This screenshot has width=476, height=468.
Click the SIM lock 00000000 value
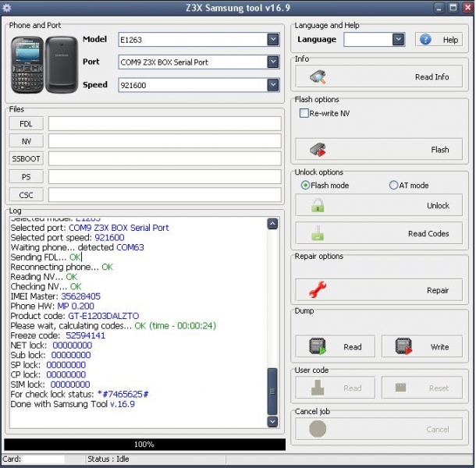point(70,385)
